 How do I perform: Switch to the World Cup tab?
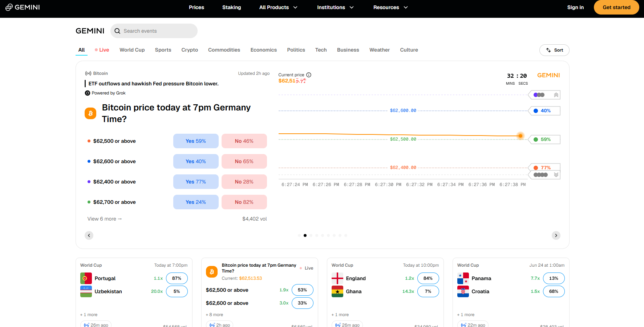(x=132, y=50)
